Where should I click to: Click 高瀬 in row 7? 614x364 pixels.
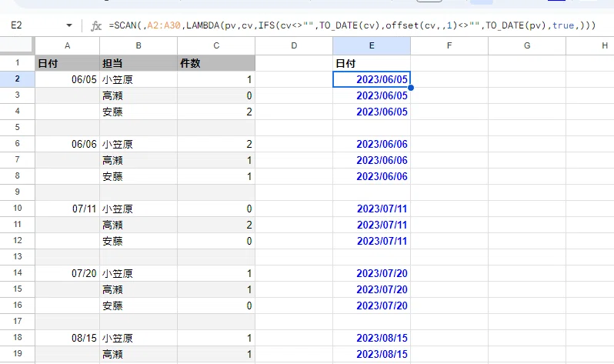(112, 161)
